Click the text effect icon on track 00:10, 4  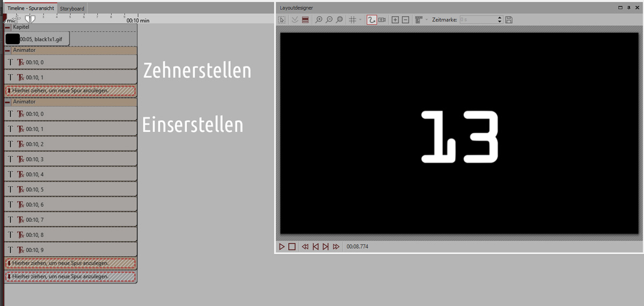[x=21, y=174]
